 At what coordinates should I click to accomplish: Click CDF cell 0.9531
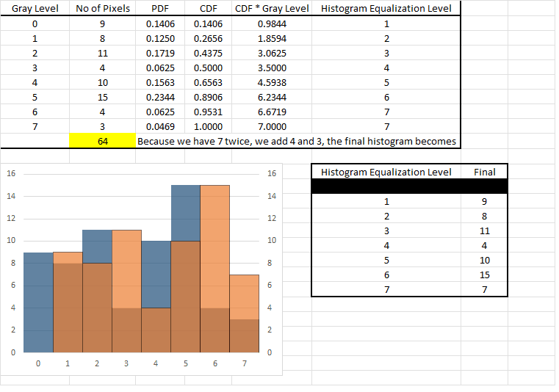click(208, 112)
